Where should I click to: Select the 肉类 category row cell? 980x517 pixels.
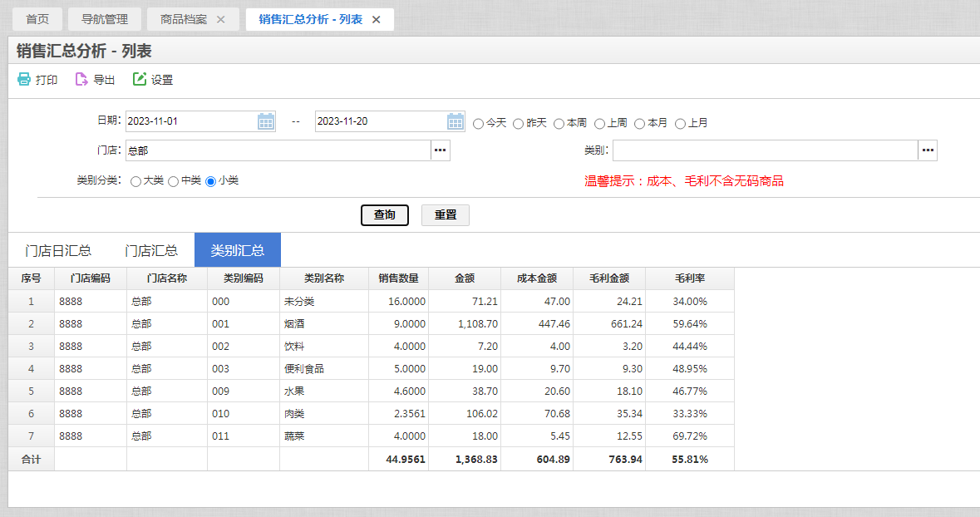click(323, 414)
